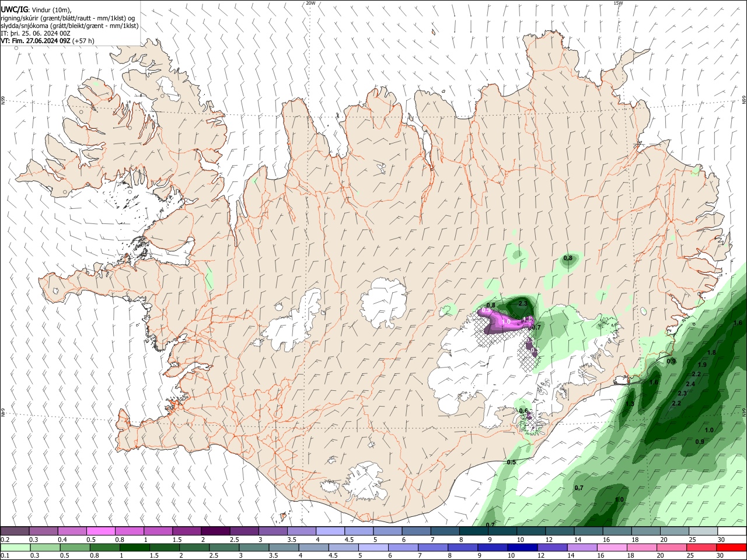This screenshot has width=747, height=560.
Task: Click the 1.8 precipitation value offshore
Action: 711,352
